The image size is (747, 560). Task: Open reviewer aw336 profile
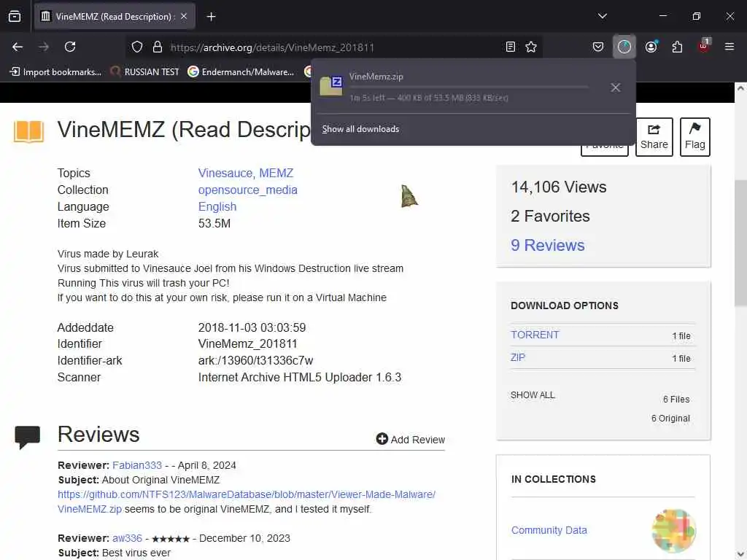(127, 538)
